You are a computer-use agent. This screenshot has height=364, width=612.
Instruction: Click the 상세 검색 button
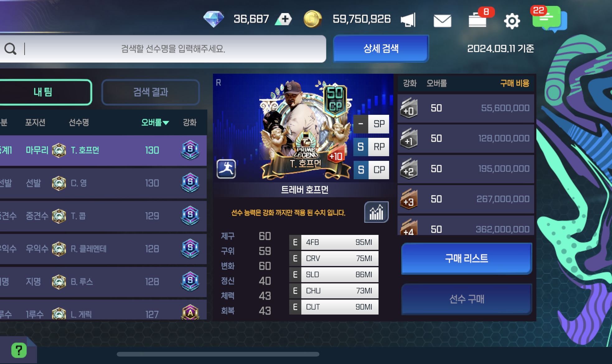tap(381, 49)
